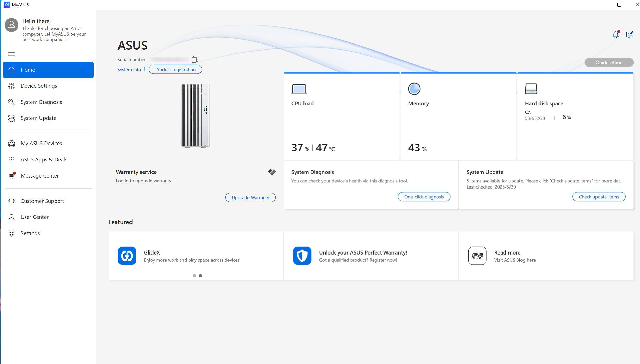Viewport: 640px width, 364px height.
Task: Collapse the sidebar with the hamburger icon
Action: [12, 54]
